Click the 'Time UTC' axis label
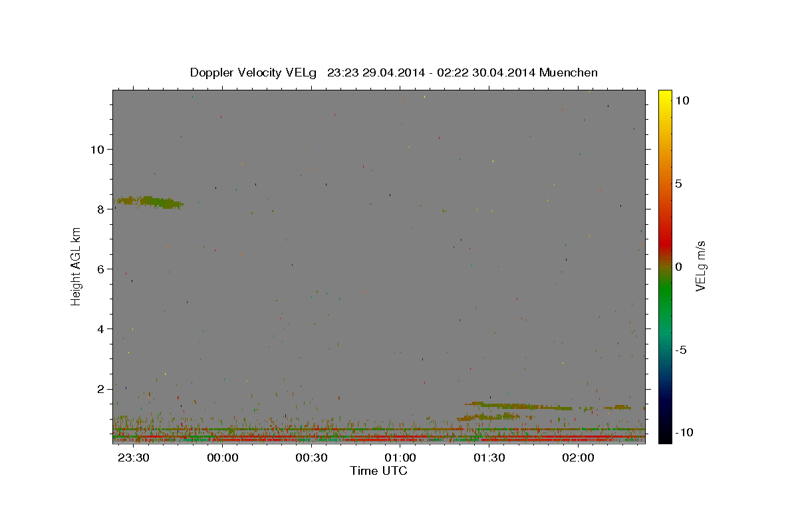The height and width of the screenshot is (532, 798). (x=378, y=471)
